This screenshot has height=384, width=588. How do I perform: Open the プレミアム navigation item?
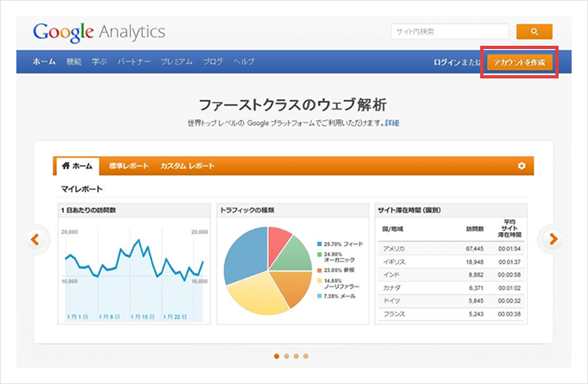click(176, 61)
